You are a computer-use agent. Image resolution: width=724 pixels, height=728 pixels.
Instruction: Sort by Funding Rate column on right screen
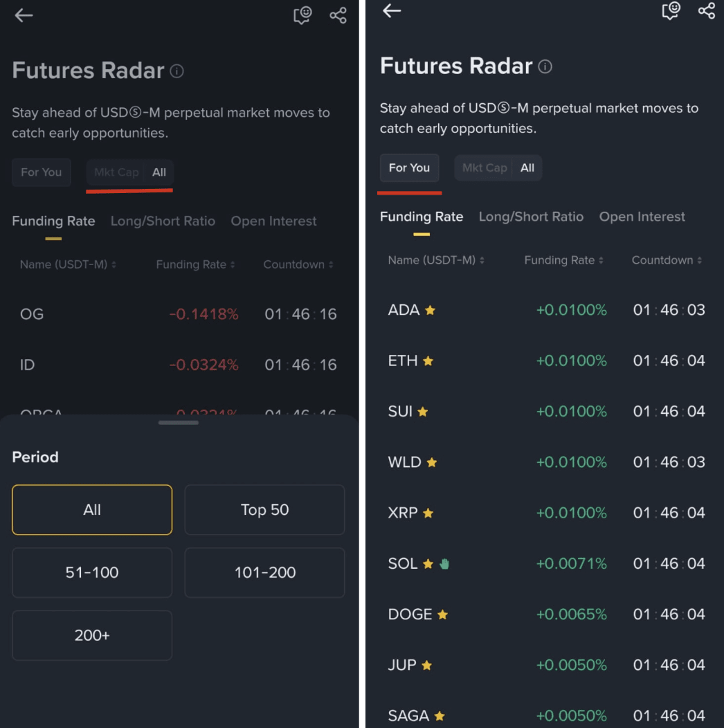pos(564,260)
